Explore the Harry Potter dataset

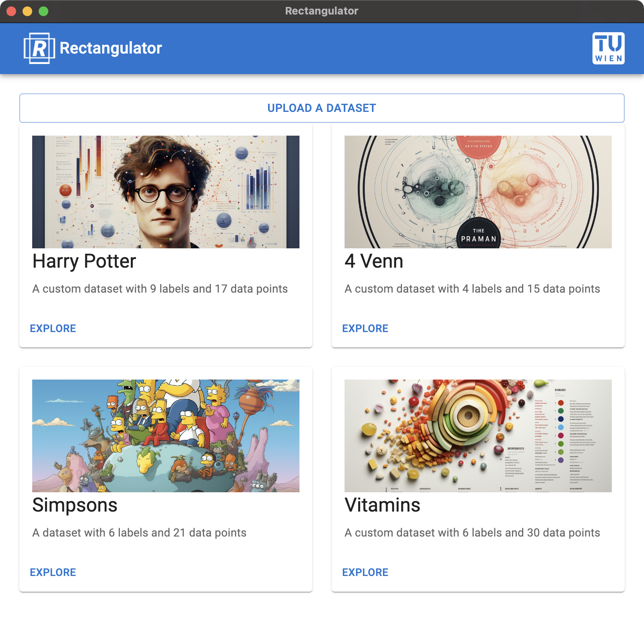(x=53, y=328)
